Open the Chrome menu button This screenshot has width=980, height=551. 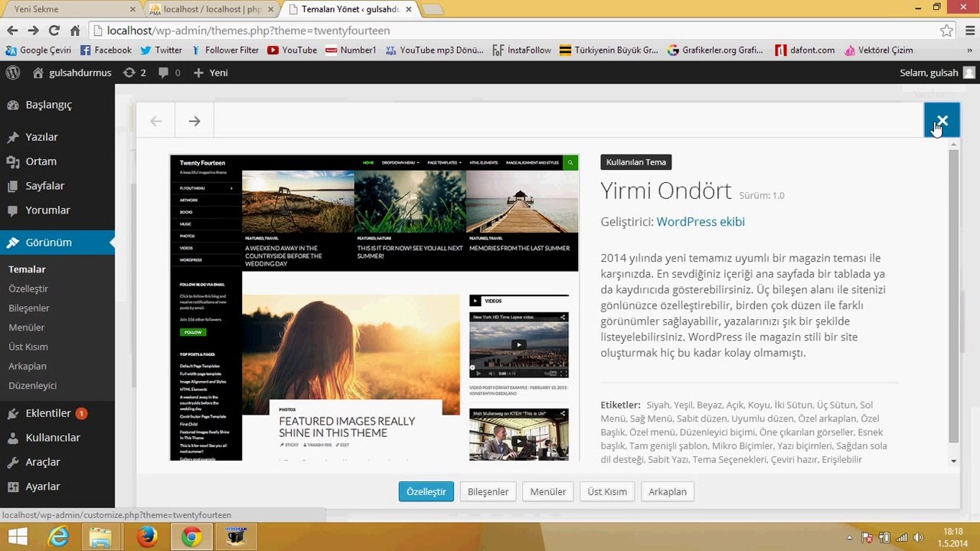(x=969, y=31)
